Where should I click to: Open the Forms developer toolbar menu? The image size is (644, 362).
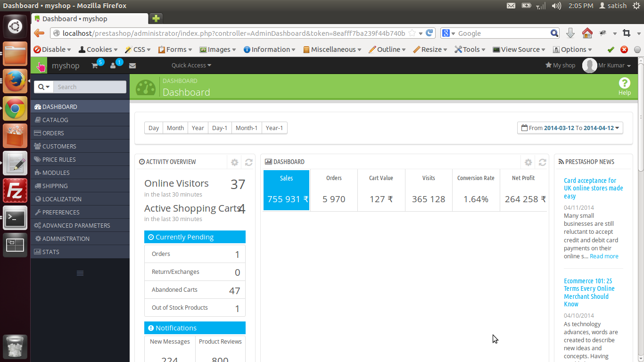tap(175, 49)
